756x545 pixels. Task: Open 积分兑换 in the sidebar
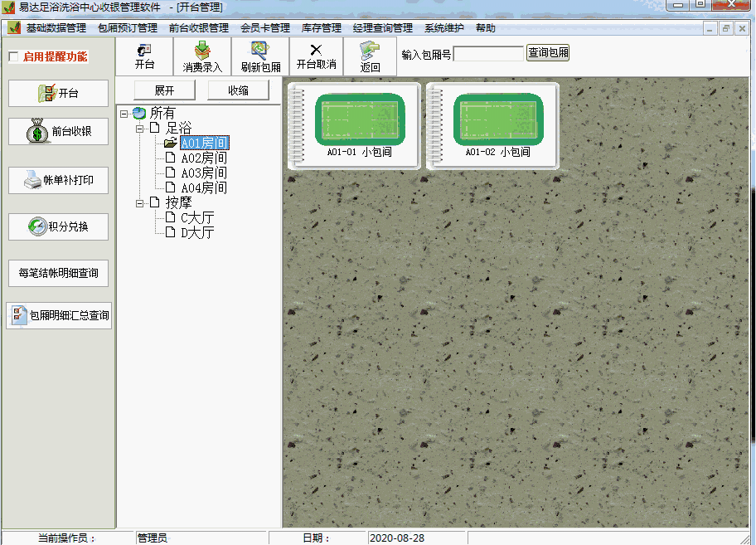pyautogui.click(x=58, y=226)
